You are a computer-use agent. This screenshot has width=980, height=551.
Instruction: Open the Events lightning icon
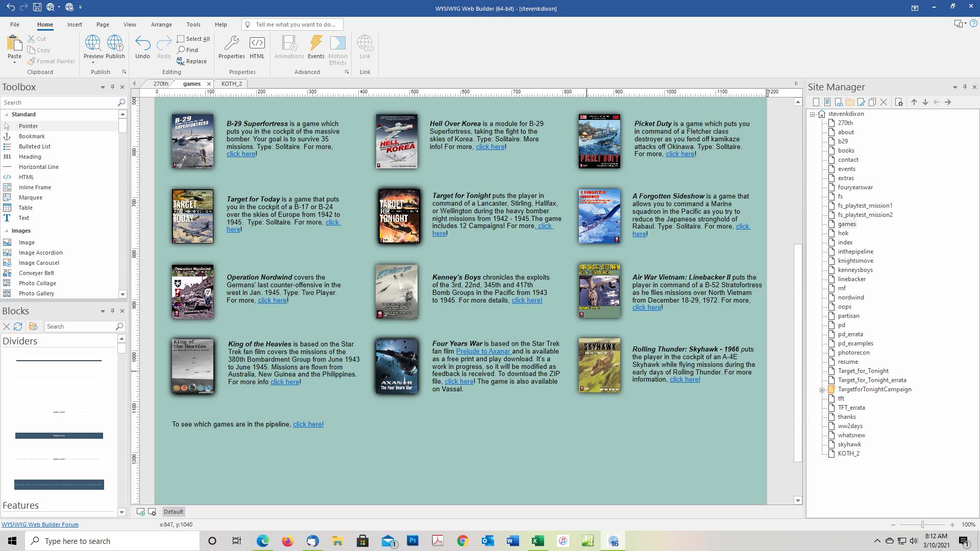tap(316, 43)
